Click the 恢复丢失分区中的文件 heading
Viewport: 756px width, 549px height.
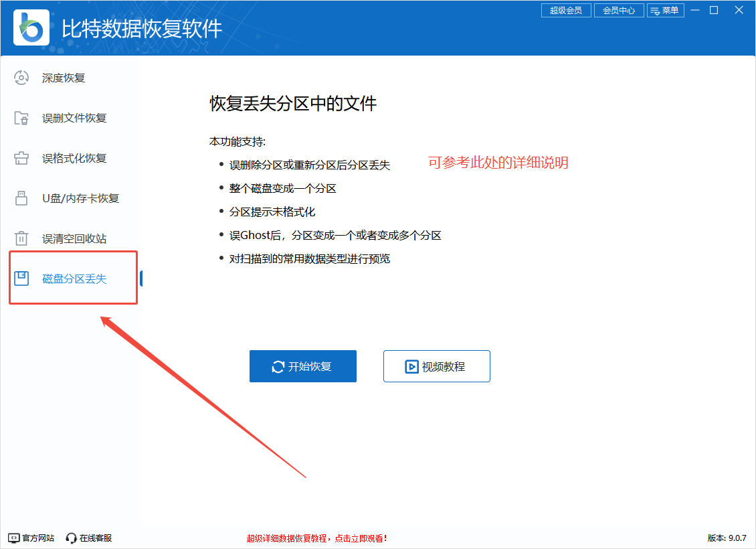click(293, 103)
